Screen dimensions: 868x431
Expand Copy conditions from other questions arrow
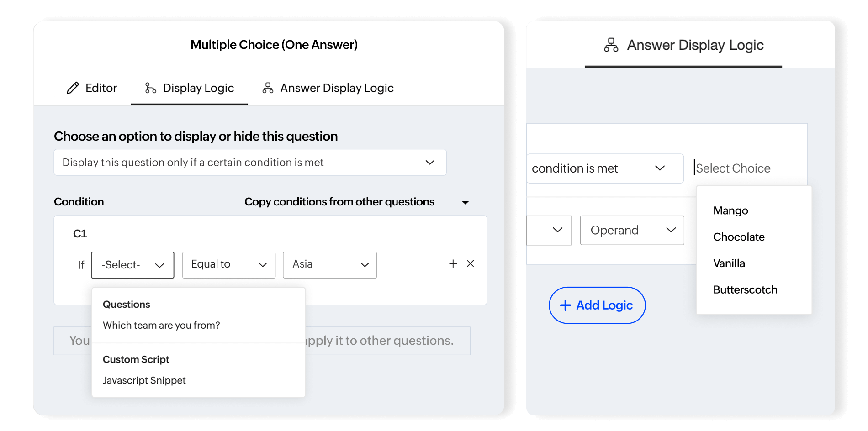[465, 202]
